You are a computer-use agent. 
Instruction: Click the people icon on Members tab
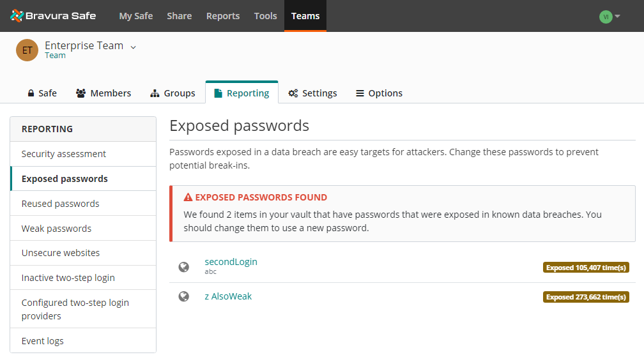pos(81,93)
